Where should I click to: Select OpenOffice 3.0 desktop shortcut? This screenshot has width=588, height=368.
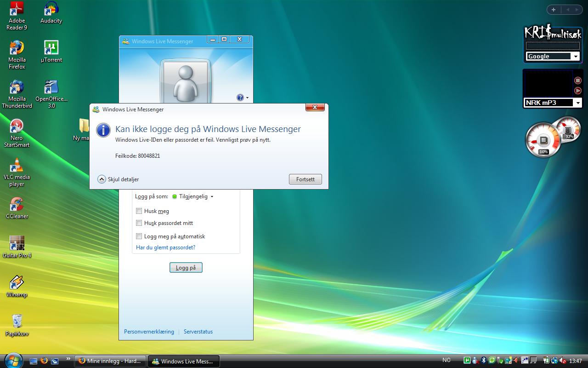(51, 94)
